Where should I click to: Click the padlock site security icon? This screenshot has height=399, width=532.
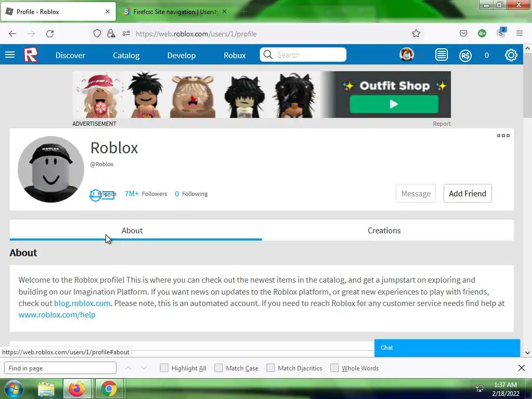point(111,33)
